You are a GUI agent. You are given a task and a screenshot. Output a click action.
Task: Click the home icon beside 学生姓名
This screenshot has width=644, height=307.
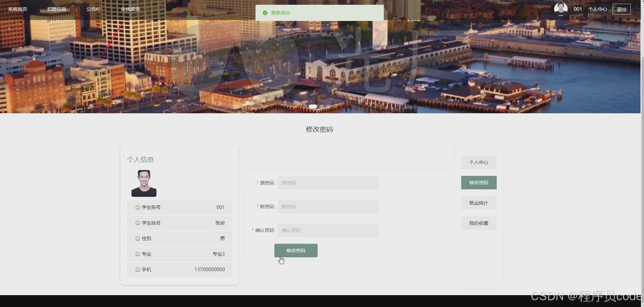pos(138,223)
